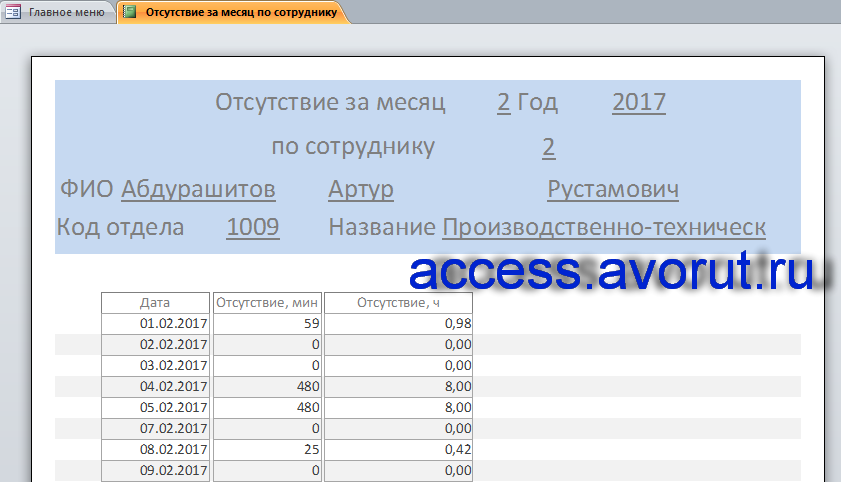Click the year value 2017
The image size is (841, 482).
coord(639,102)
